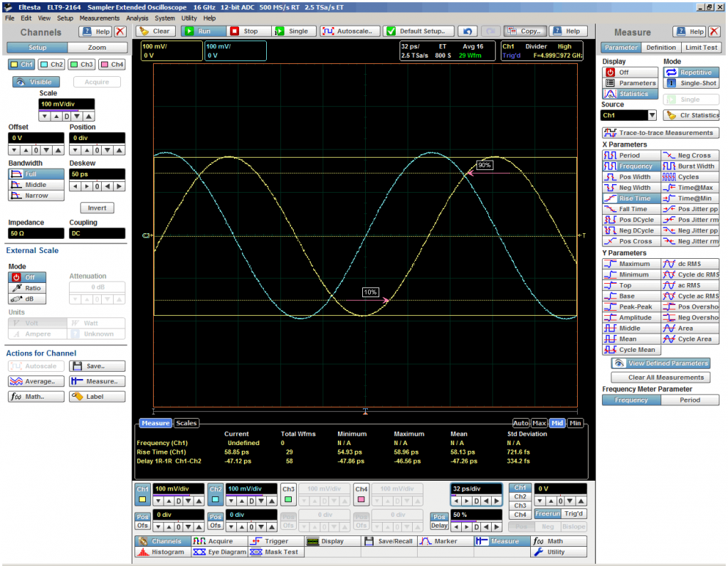Open the Eye Diagram panel
This screenshot has width=728, height=566.
tap(217, 552)
